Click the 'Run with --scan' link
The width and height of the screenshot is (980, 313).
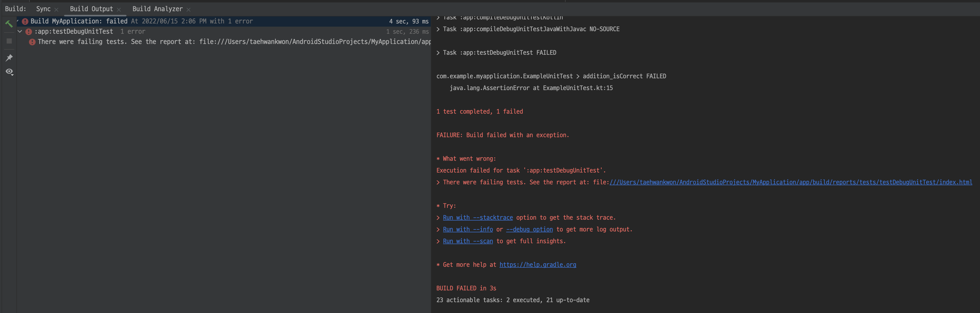(467, 241)
